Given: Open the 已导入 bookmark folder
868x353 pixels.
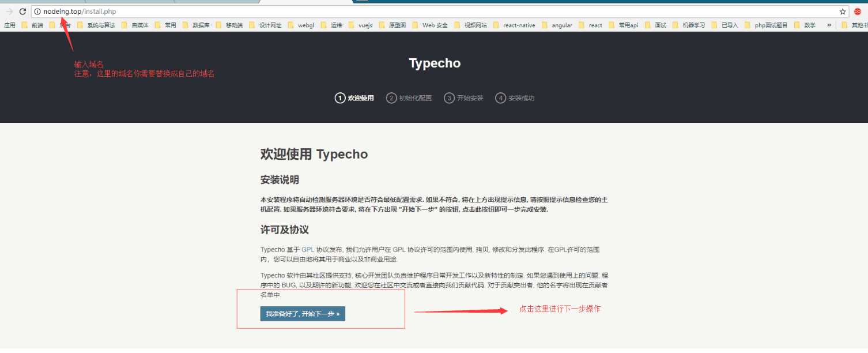Looking at the screenshot, I should coord(724,25).
